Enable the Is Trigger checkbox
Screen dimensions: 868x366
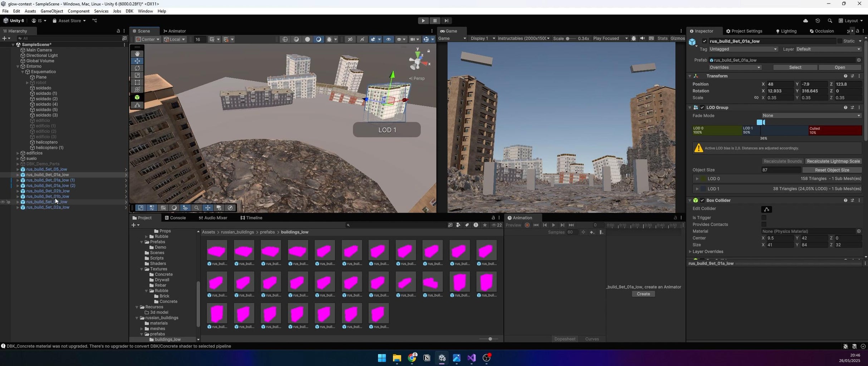point(764,218)
